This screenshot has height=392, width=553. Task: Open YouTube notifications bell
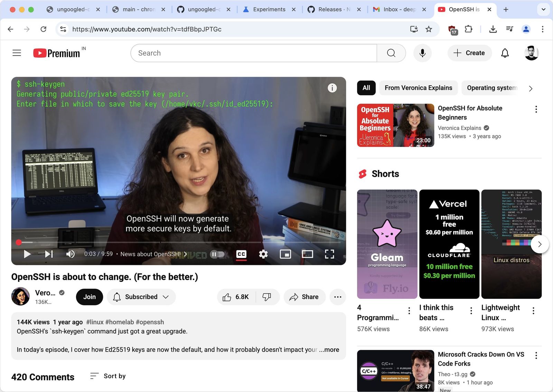tap(505, 53)
